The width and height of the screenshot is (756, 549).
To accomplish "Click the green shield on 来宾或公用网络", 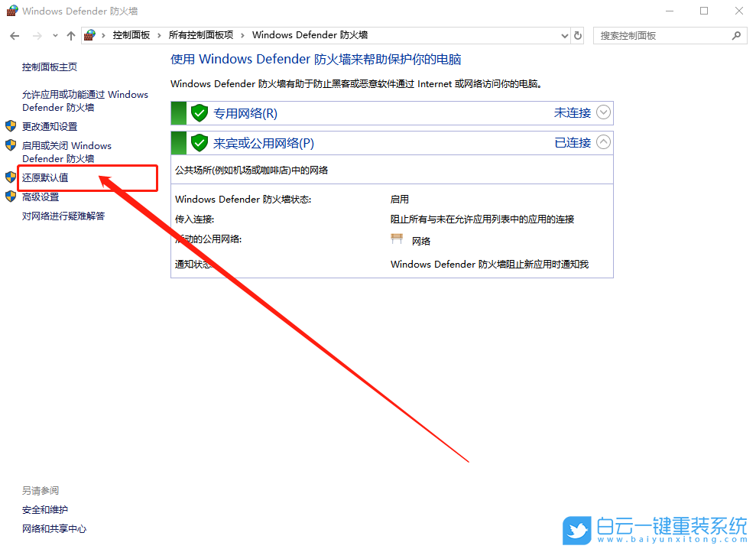I will [199, 142].
